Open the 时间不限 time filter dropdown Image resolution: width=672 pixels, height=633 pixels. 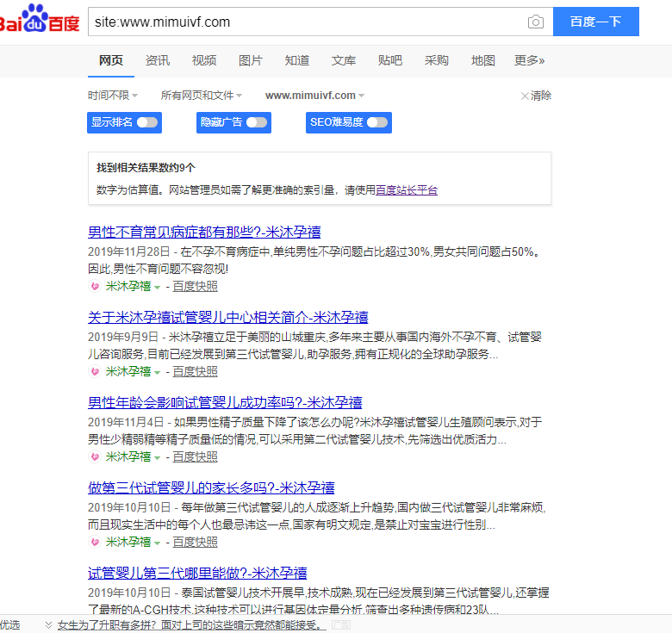[x=113, y=95]
